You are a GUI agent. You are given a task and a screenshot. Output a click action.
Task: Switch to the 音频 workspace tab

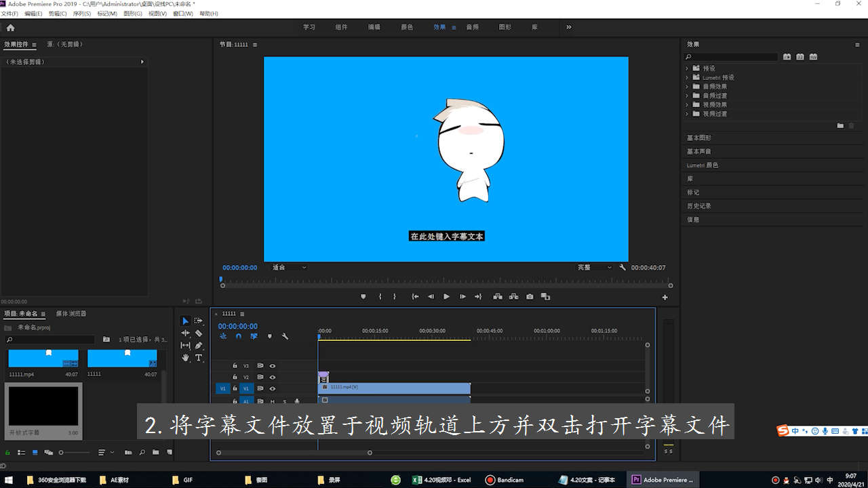(x=472, y=27)
